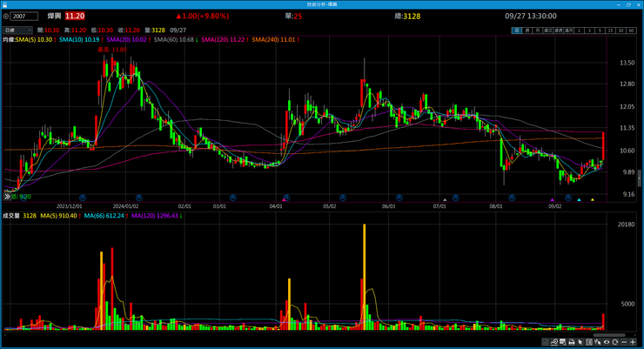Switch chart to 月 monthly period
This screenshot has height=349, width=644.
point(538,30)
